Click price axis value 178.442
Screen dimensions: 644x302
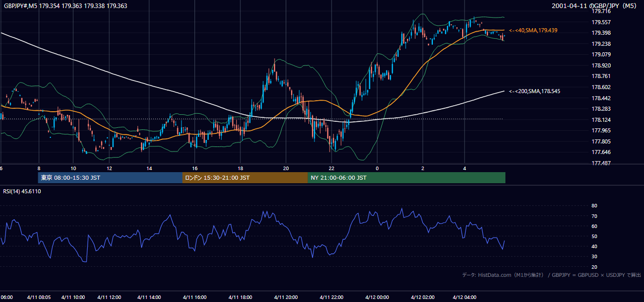601,98
